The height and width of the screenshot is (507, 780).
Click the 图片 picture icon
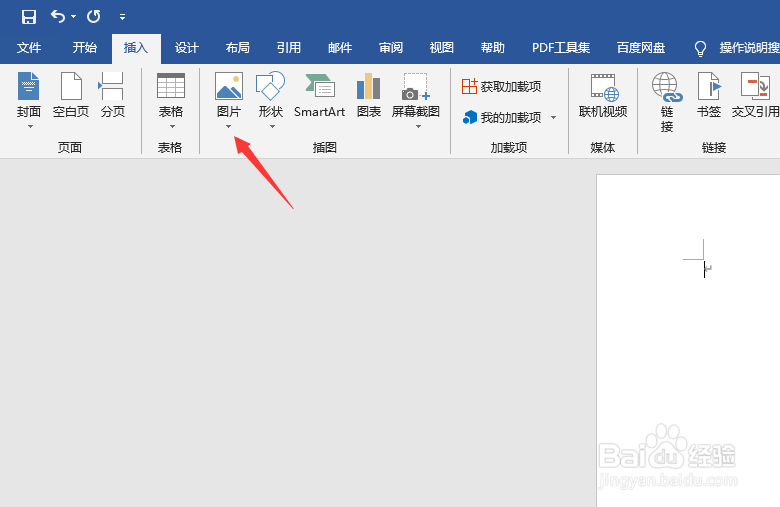pos(229,86)
